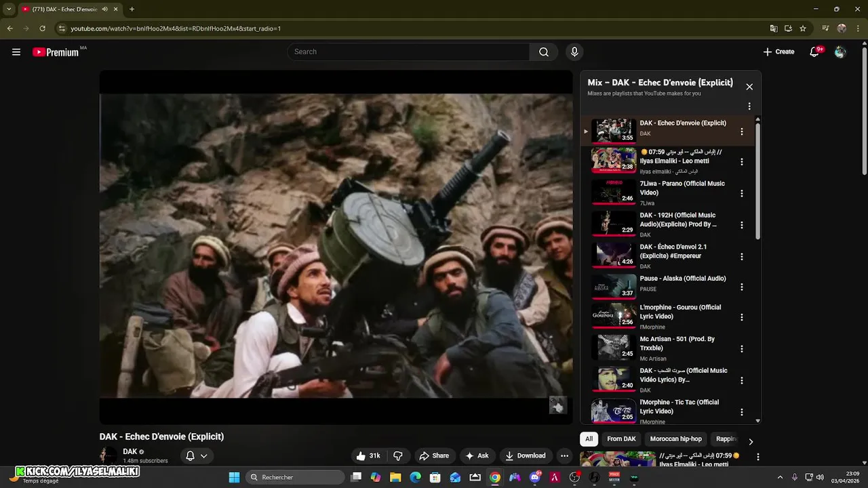Viewport: 868px width, 488px height.
Task: Click the channel watermark on the video
Action: point(557,405)
